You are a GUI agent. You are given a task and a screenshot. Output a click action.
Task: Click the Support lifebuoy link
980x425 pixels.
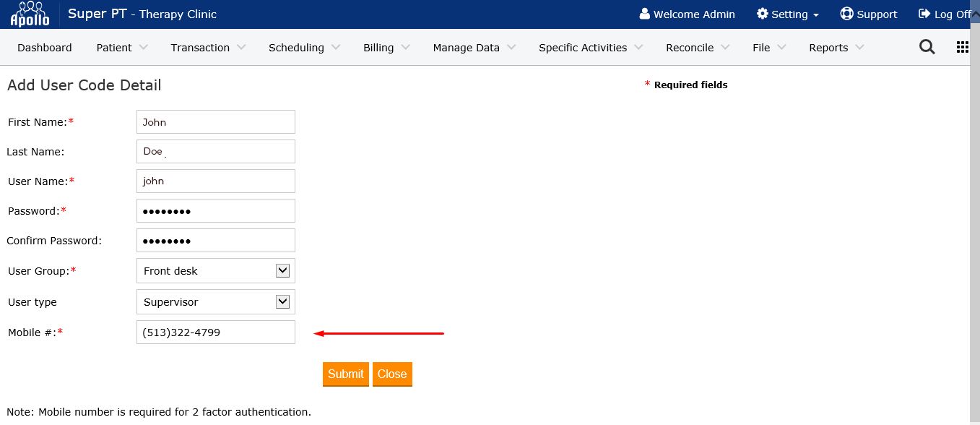click(868, 14)
